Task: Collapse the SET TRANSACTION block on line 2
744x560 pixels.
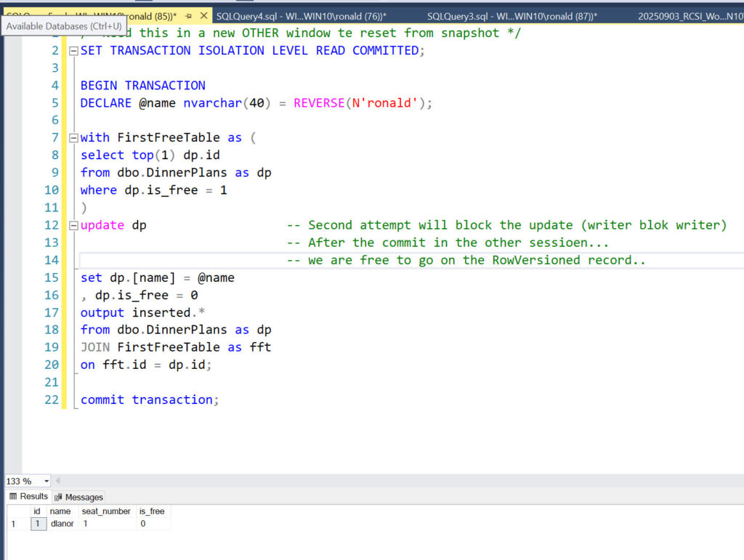Action: point(73,51)
